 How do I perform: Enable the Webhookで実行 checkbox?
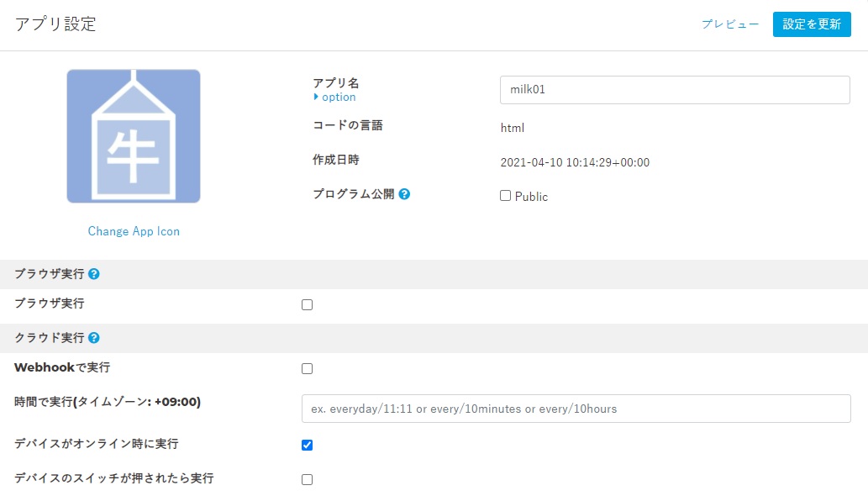pos(308,369)
